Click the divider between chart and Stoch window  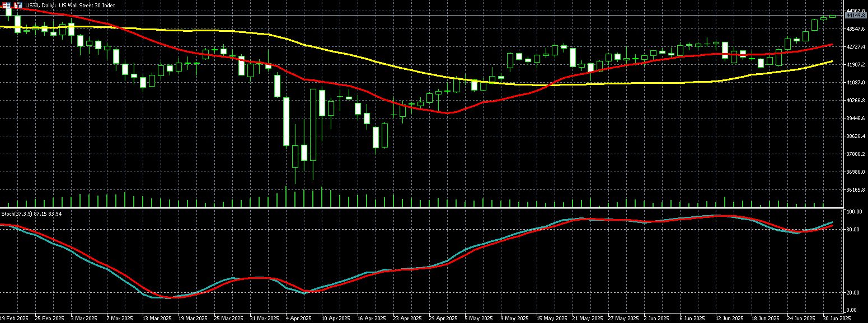(x=425, y=208)
